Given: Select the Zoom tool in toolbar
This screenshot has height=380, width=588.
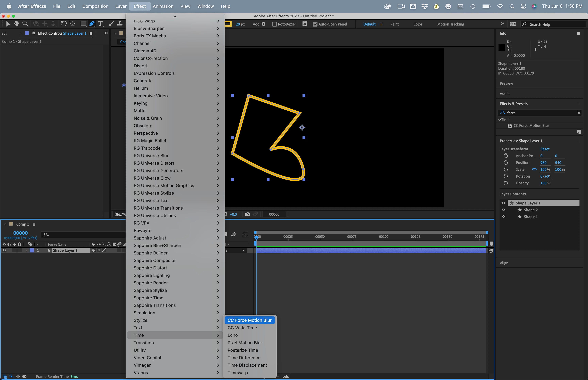Looking at the screenshot, I should tap(25, 24).
